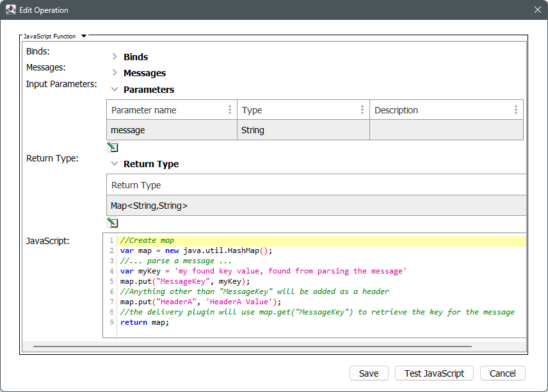Open the JavaScript Function dropdown arrow

click(x=84, y=37)
